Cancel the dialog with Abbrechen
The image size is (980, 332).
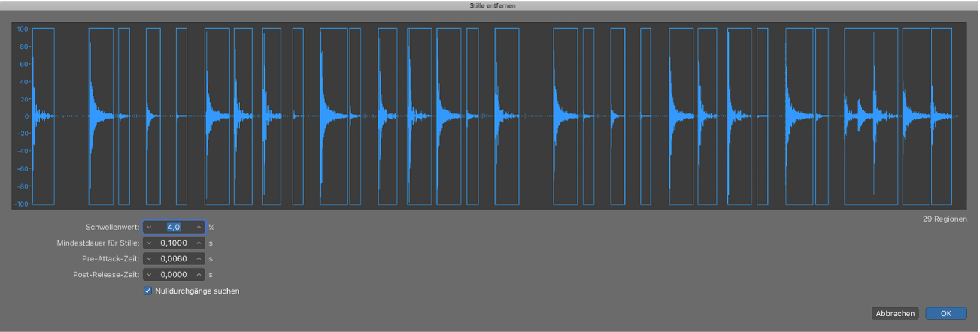895,313
